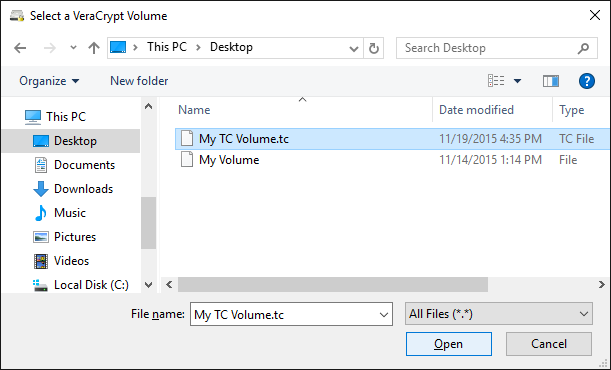Click the Back navigation arrow
This screenshot has width=611, height=370.
[20, 48]
